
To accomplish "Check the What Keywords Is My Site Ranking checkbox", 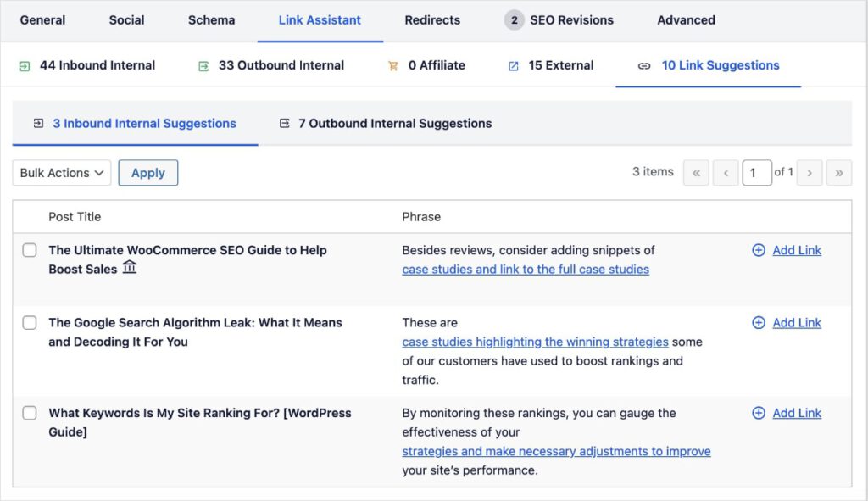I will click(x=30, y=413).
